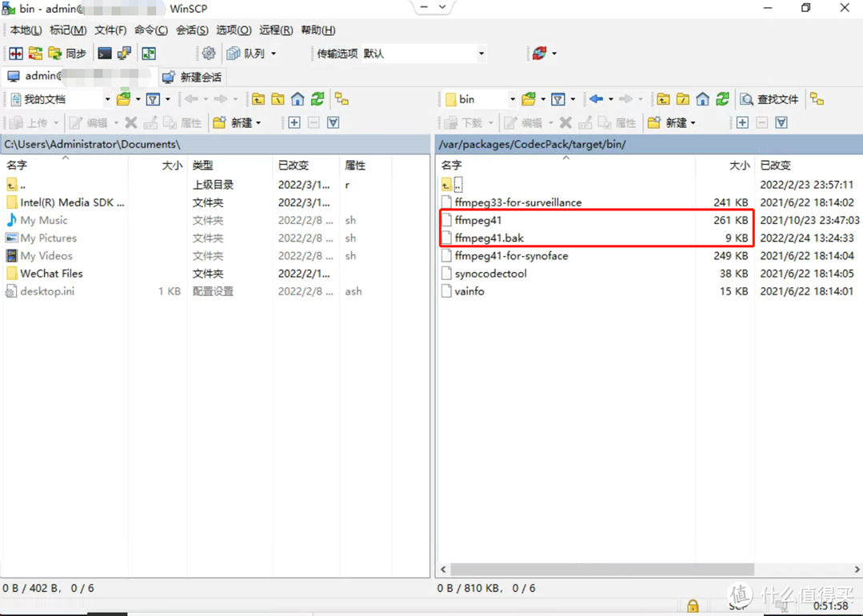The image size is (863, 616).
Task: Open the 会话(S) menu
Action: tap(192, 30)
